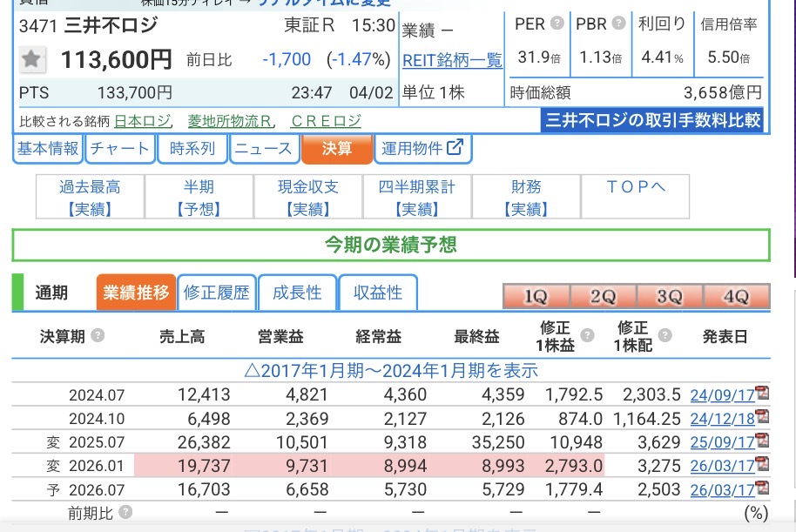
Task: Click 三井不ロジの取引手数料比較 banner
Action: pos(653,120)
